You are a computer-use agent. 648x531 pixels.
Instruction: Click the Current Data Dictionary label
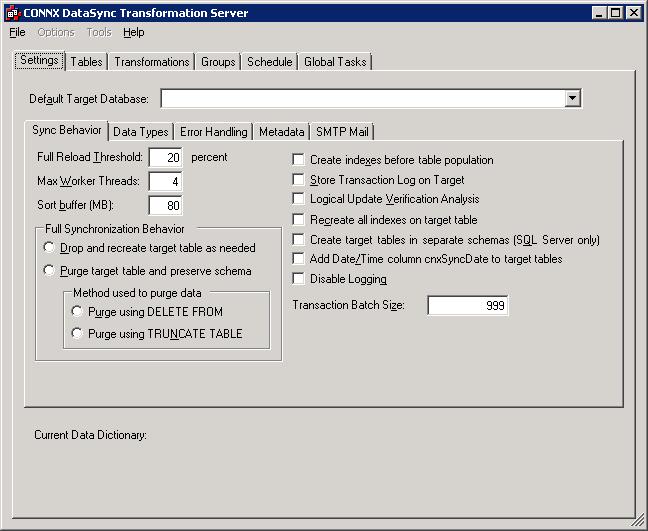click(x=91, y=435)
